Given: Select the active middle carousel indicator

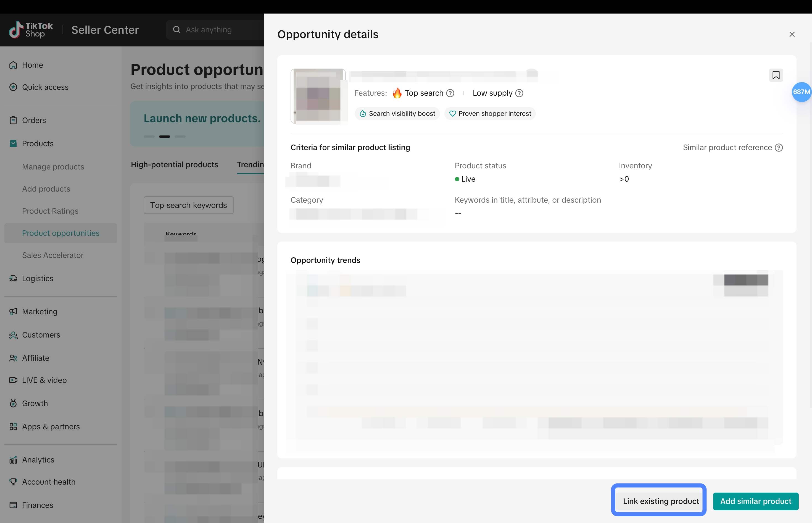Looking at the screenshot, I should [165, 137].
